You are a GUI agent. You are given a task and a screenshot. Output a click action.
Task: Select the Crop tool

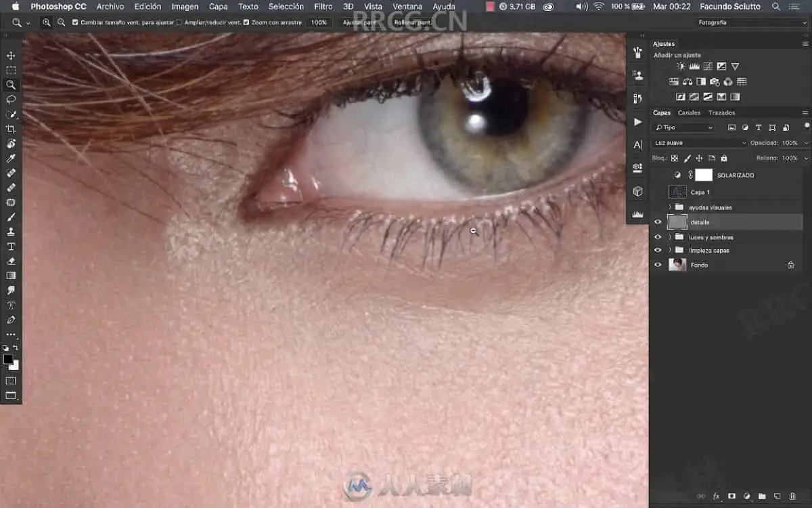pos(11,129)
